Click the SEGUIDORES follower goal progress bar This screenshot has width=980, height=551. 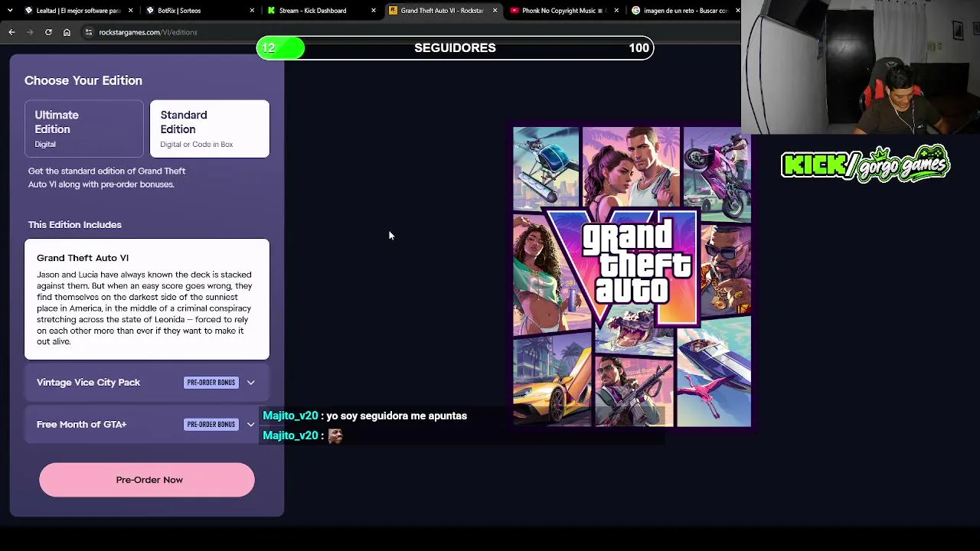tap(455, 48)
